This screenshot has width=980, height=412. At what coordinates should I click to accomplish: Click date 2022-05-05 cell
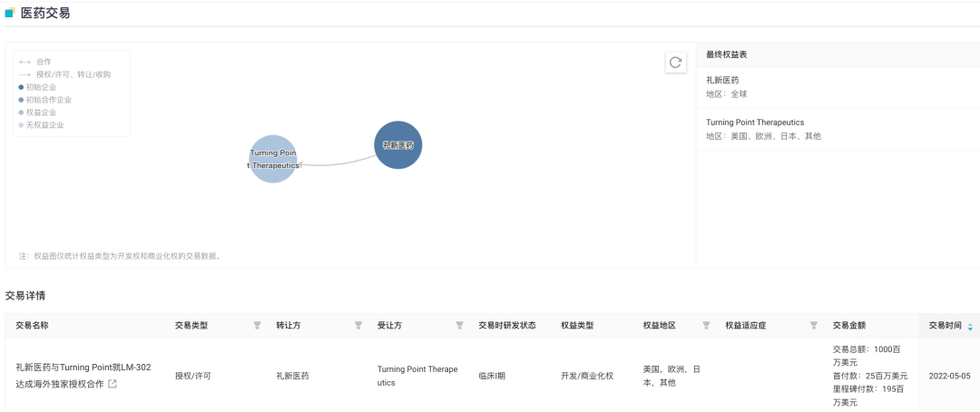point(949,376)
